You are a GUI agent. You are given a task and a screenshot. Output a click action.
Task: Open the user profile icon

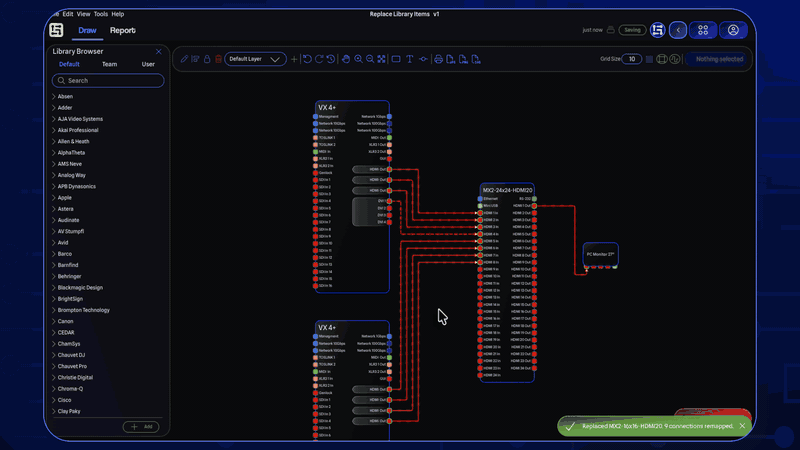[733, 30]
